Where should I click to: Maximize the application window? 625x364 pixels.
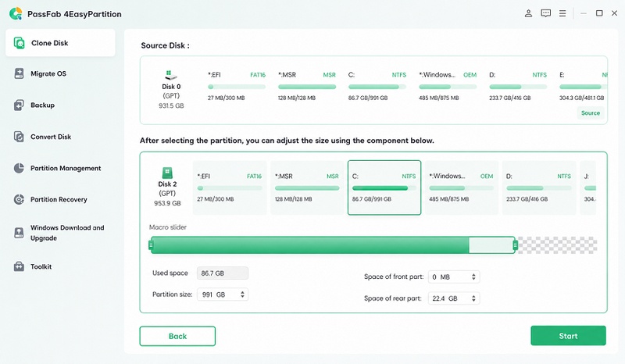599,13
